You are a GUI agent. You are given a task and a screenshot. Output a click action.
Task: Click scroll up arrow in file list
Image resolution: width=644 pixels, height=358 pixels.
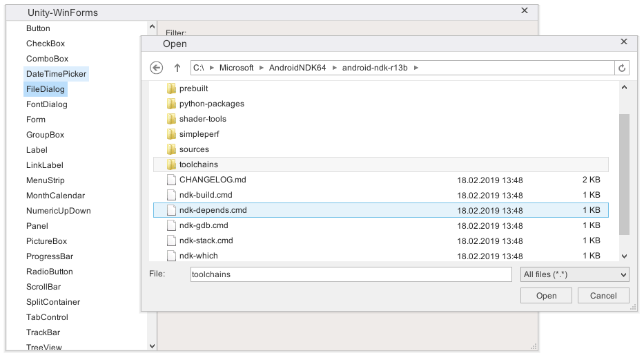pyautogui.click(x=624, y=87)
